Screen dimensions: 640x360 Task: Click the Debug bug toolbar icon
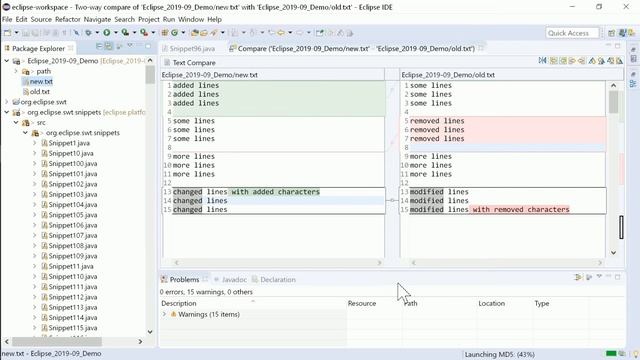tap(88, 33)
